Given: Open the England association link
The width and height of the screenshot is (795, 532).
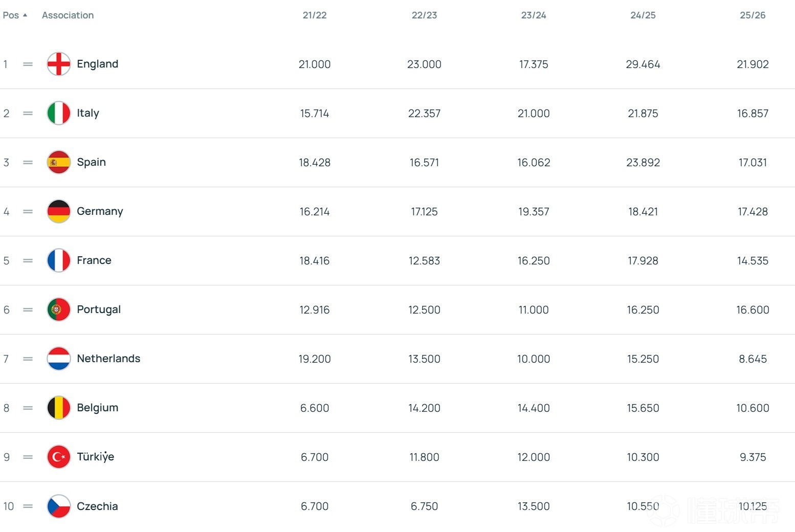Looking at the screenshot, I should [97, 64].
